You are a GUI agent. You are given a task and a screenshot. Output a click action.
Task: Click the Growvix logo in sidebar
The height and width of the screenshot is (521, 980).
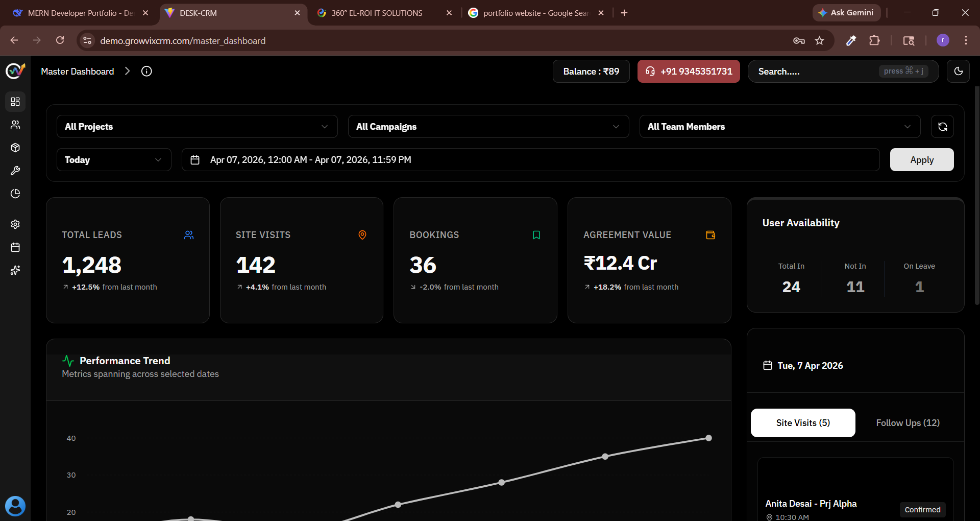[15, 71]
